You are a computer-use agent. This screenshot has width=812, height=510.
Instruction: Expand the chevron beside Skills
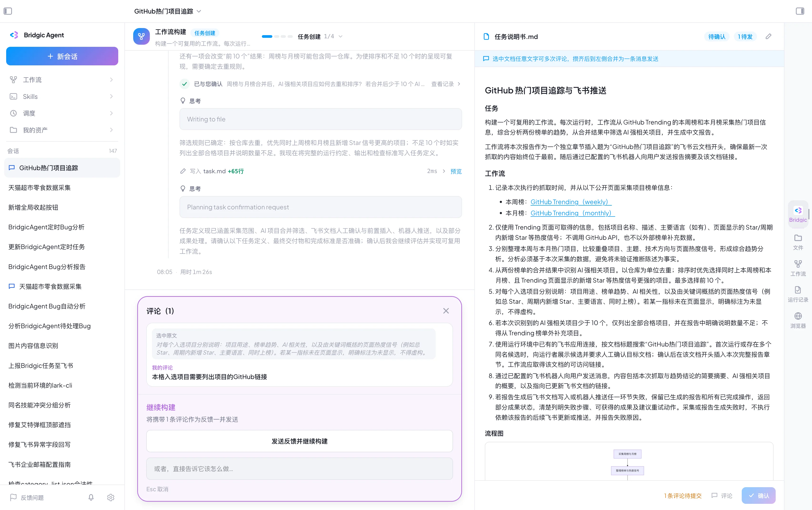[x=111, y=96]
